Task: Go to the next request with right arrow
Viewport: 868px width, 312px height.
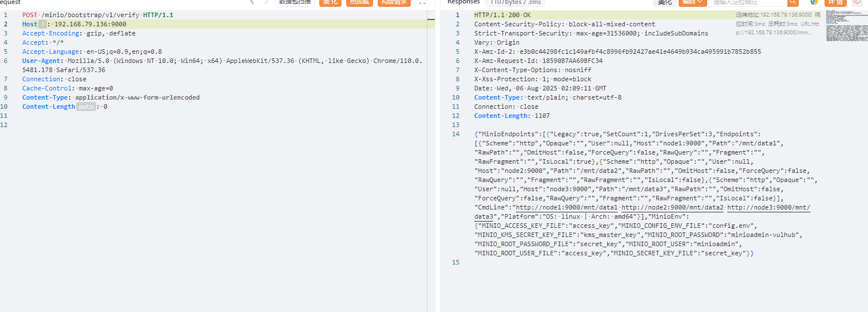Action: [266, 2]
